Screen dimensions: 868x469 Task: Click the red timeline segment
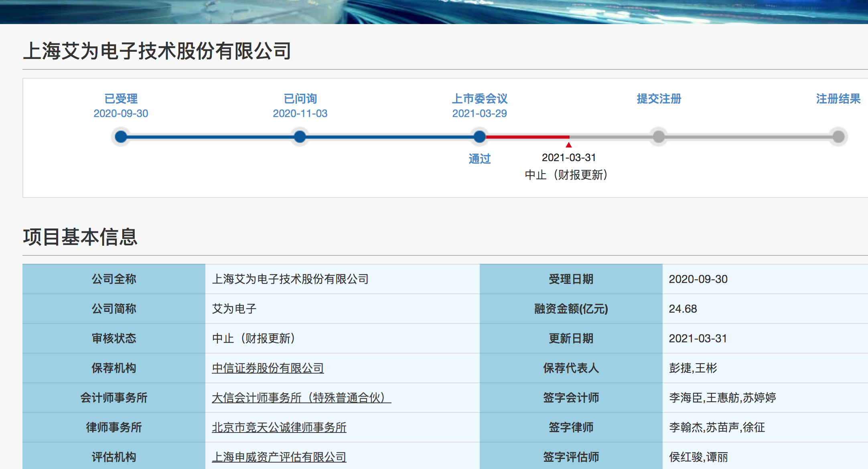(x=527, y=137)
